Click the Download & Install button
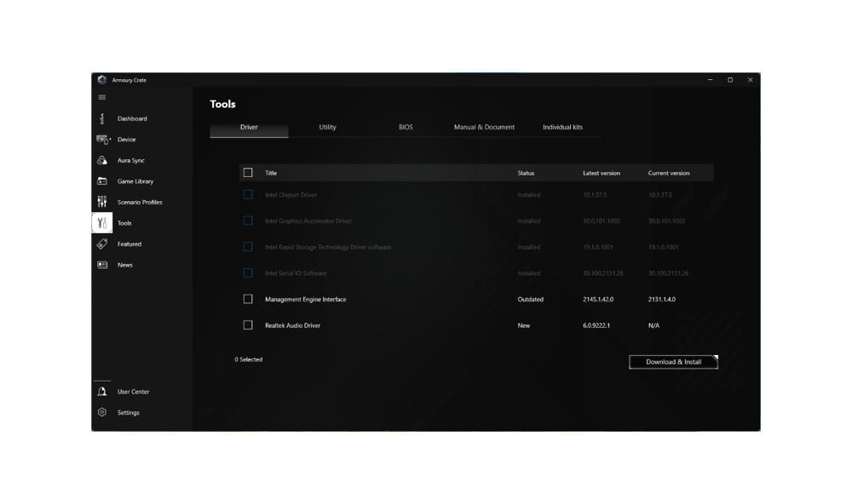The height and width of the screenshot is (504, 852). [x=673, y=362]
